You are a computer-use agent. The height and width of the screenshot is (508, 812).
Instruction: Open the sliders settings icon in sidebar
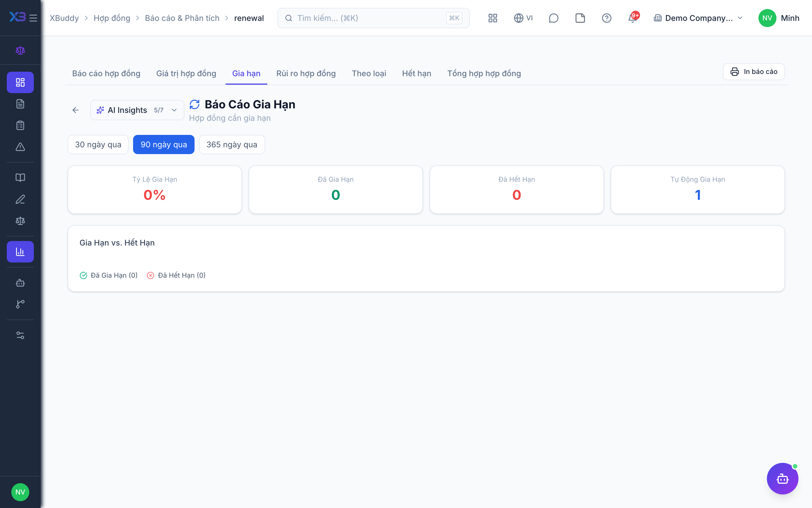[x=20, y=335]
